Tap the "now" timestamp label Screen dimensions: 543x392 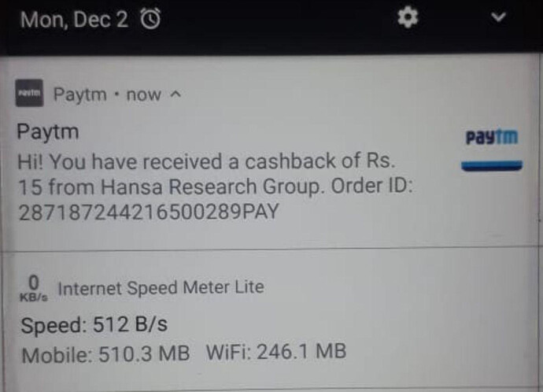pos(144,95)
